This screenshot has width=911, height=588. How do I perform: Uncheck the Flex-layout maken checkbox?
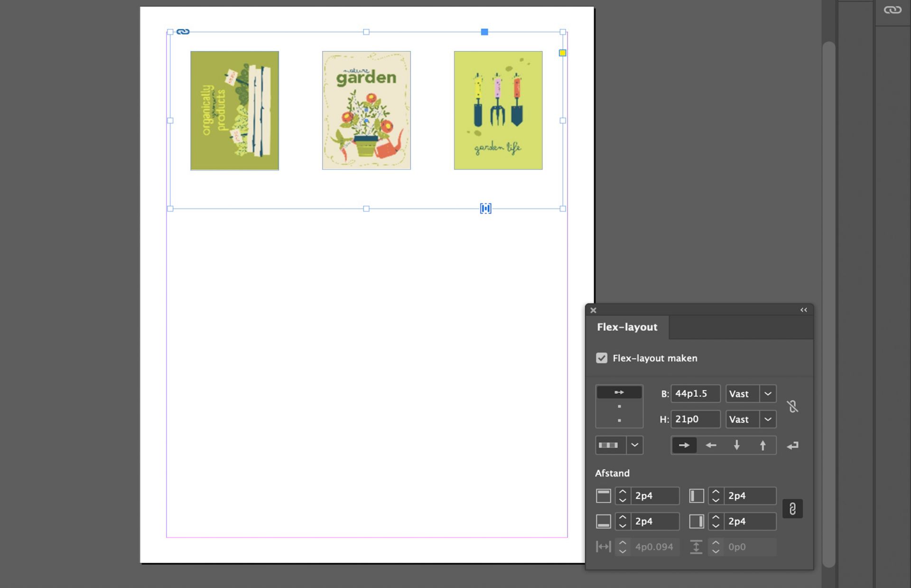pos(602,358)
